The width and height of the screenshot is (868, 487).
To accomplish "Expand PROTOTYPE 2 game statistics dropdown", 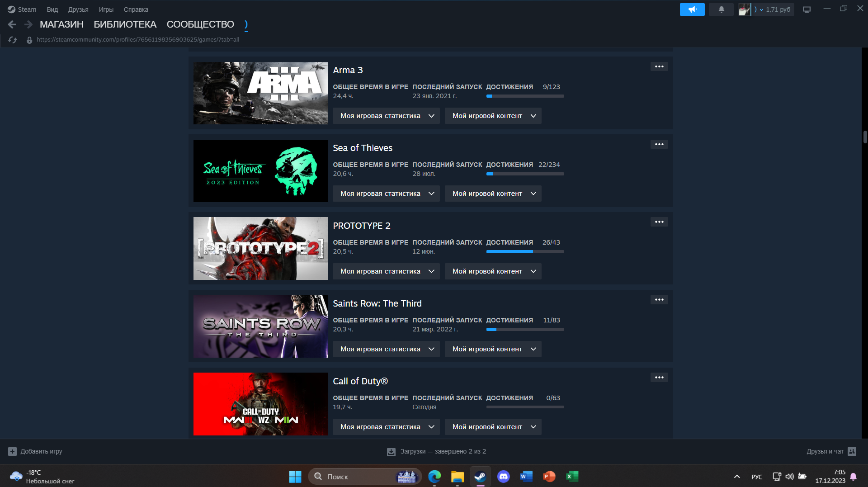I will (386, 271).
